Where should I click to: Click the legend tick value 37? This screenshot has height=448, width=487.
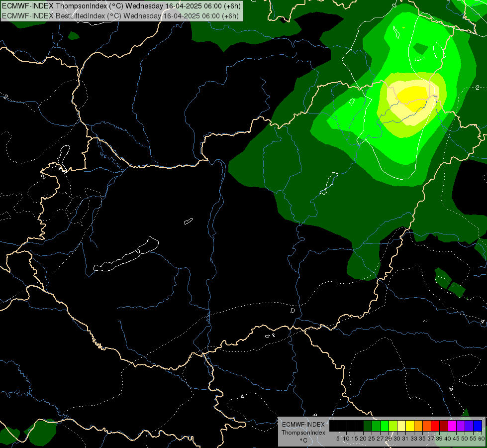tap(431, 439)
